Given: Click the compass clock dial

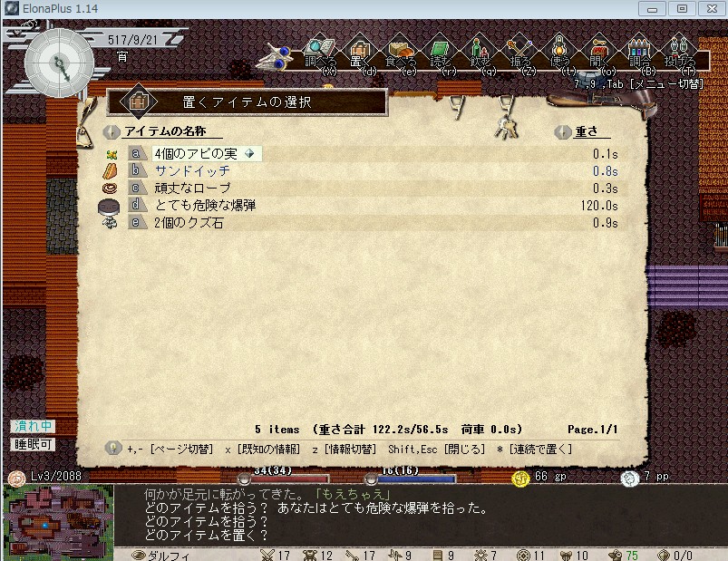Looking at the screenshot, I should pyautogui.click(x=59, y=63).
